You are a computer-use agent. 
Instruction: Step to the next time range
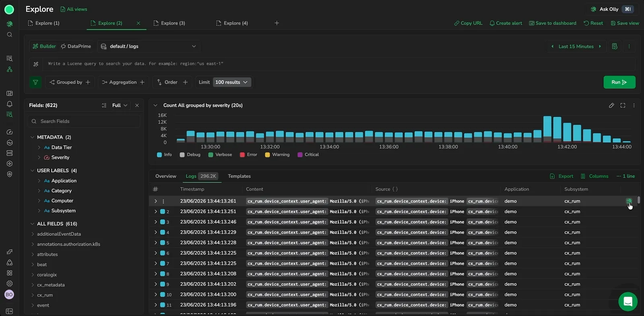[x=600, y=46]
